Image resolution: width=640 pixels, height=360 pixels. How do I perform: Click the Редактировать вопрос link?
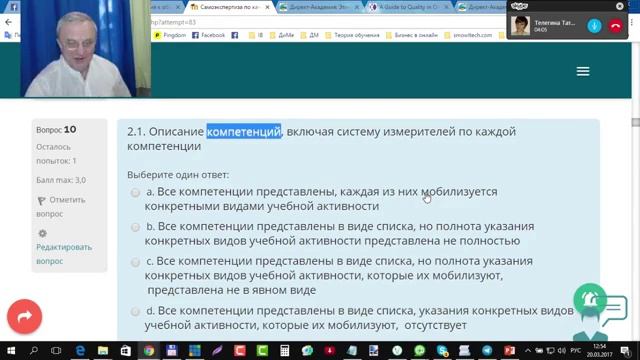point(64,254)
